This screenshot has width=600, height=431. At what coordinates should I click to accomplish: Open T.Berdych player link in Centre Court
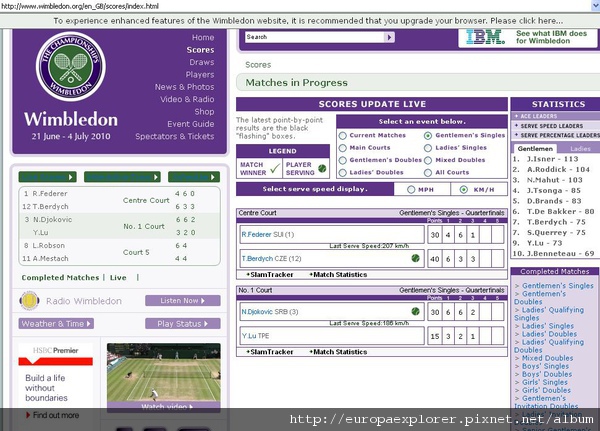pyautogui.click(x=257, y=258)
